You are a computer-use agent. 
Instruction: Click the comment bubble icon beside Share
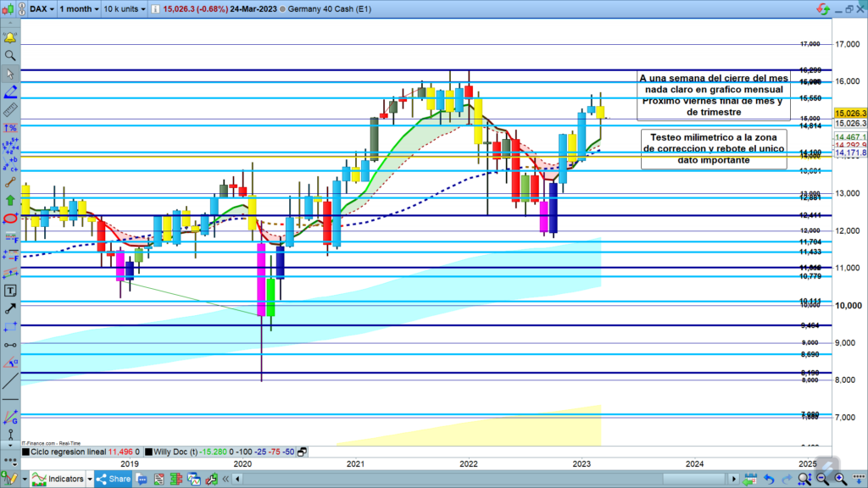(142, 479)
